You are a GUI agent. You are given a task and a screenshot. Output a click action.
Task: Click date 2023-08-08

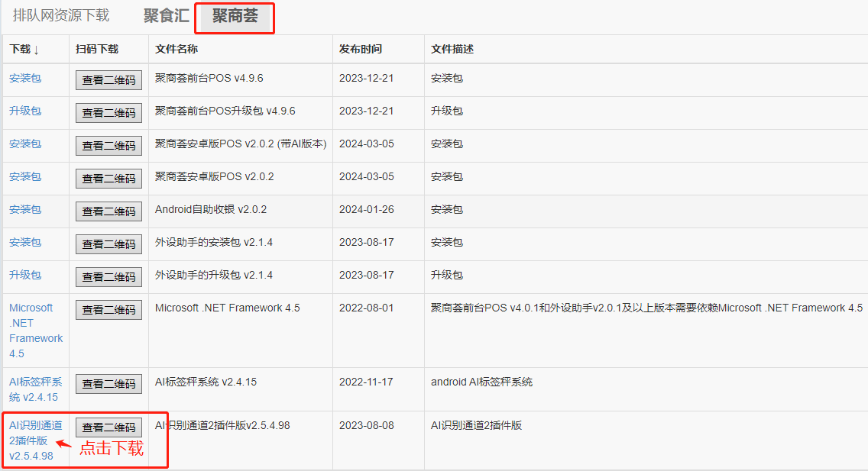367,426
